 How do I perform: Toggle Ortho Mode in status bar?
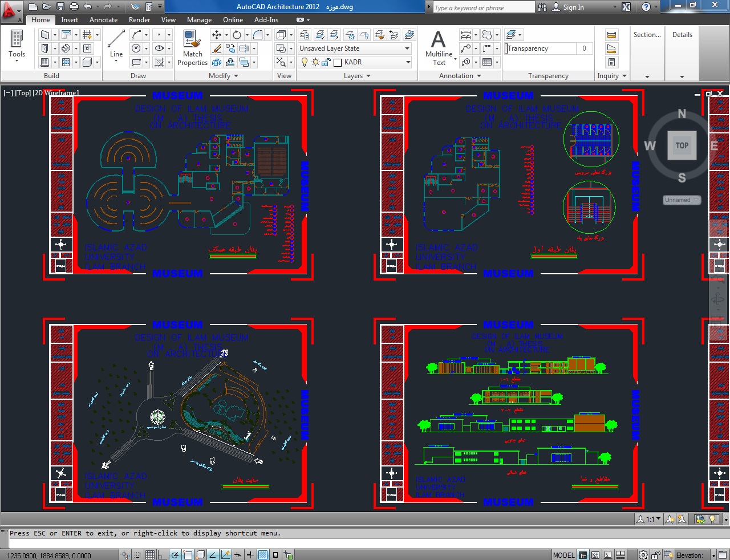162,554
